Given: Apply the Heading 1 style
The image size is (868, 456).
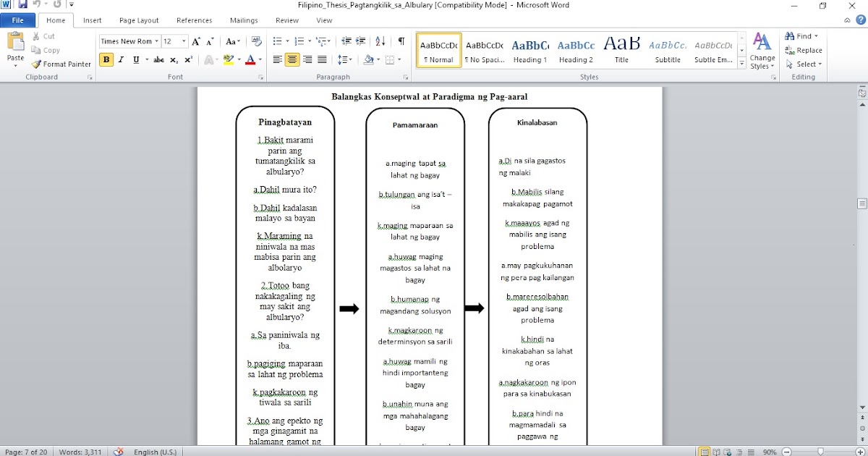Looking at the screenshot, I should 530,51.
